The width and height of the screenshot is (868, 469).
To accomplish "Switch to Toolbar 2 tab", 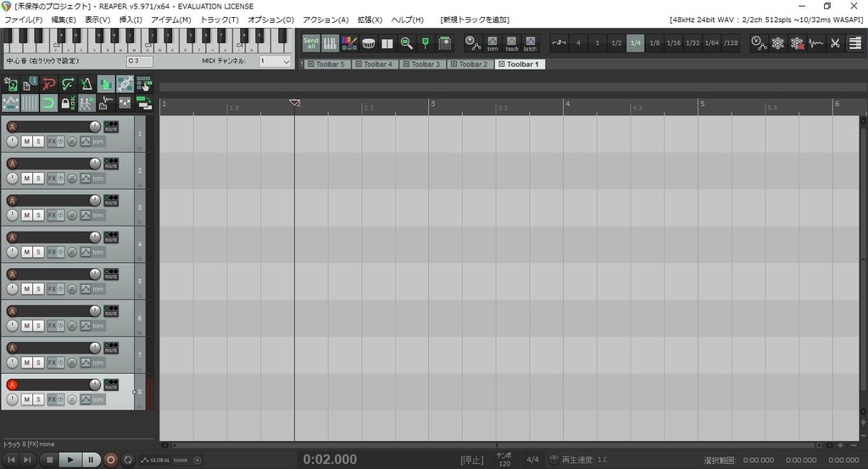I will pyautogui.click(x=469, y=64).
